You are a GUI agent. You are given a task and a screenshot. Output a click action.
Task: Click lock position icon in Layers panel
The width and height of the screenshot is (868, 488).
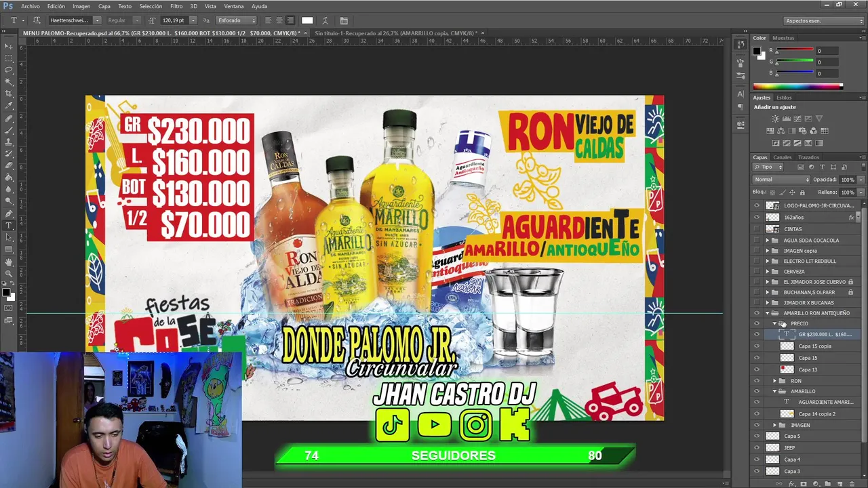coord(791,192)
